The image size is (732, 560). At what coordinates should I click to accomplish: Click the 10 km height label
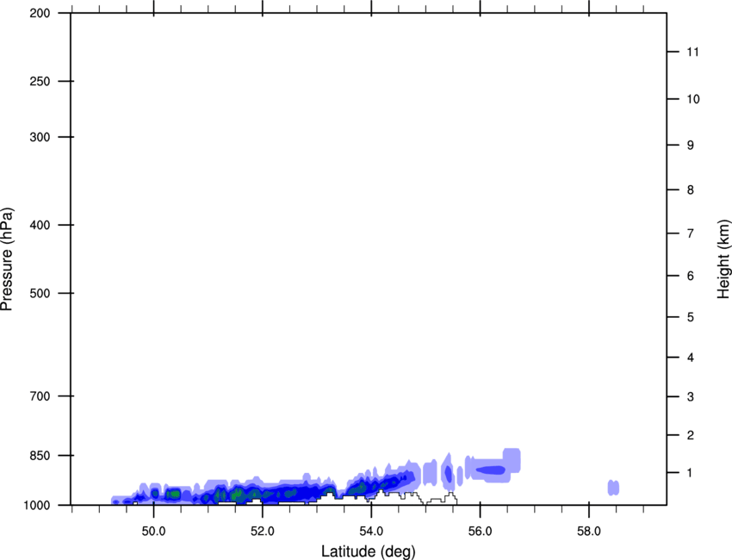tap(693, 99)
